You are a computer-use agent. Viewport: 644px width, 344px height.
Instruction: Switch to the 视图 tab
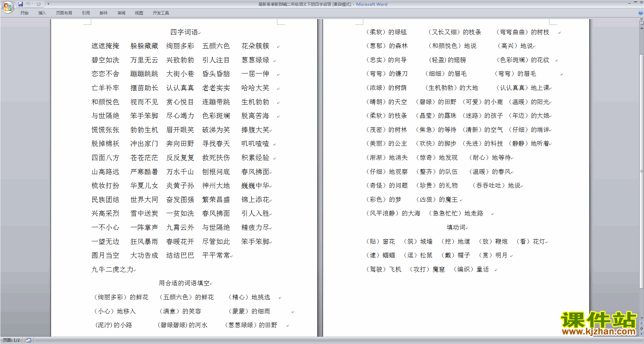tap(139, 13)
